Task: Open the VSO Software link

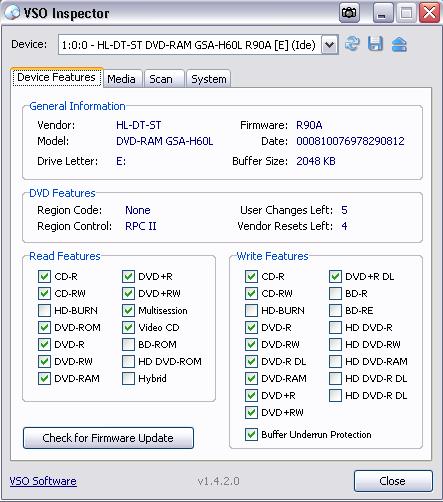Action: 43,481
